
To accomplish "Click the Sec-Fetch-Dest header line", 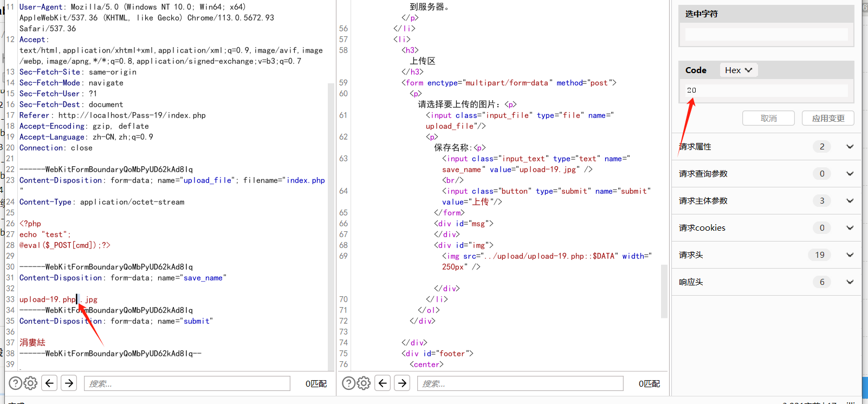I will [72, 105].
